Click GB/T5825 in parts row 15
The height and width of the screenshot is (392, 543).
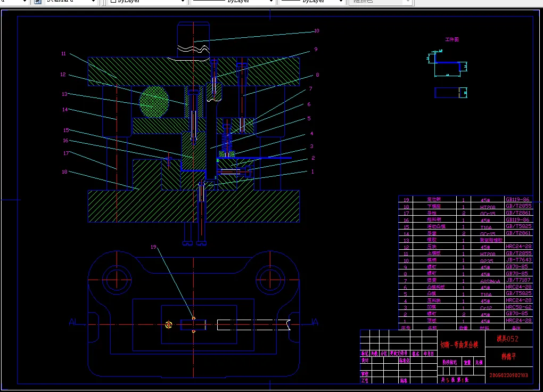(x=519, y=226)
